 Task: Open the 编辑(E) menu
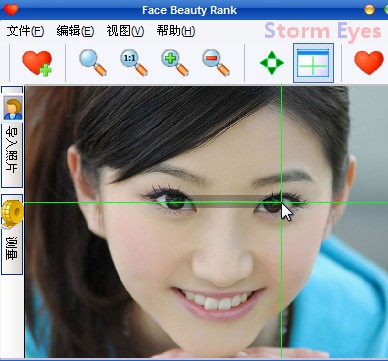tap(75, 31)
